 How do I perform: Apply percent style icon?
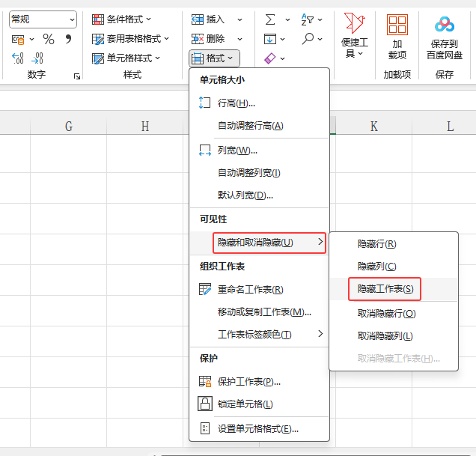coord(49,39)
